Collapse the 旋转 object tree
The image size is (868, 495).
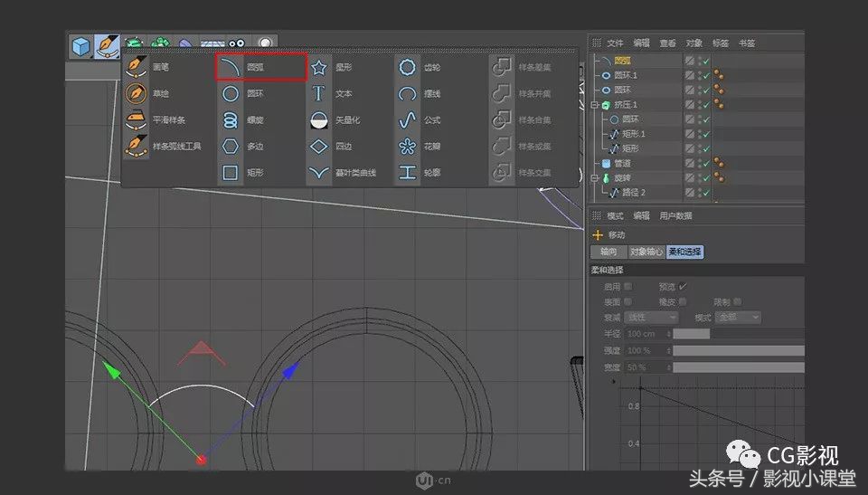[595, 178]
